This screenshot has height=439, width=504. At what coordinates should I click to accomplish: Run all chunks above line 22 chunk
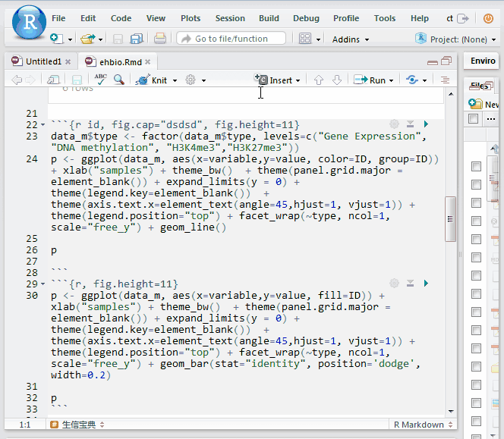(x=410, y=124)
